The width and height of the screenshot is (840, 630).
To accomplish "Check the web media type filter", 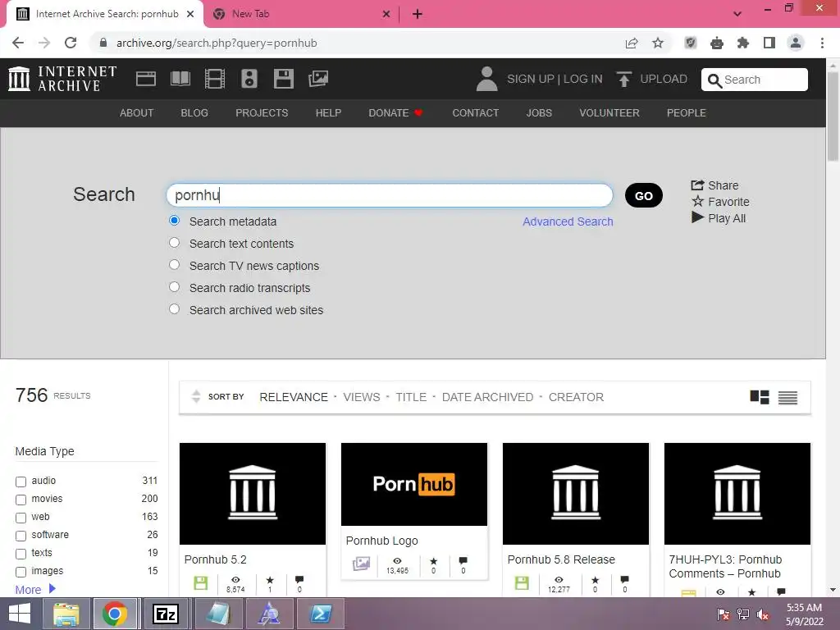I will pyautogui.click(x=21, y=518).
